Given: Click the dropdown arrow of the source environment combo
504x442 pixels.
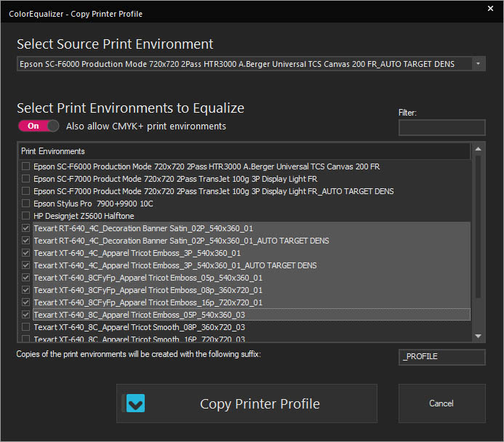Looking at the screenshot, I should click(x=479, y=64).
